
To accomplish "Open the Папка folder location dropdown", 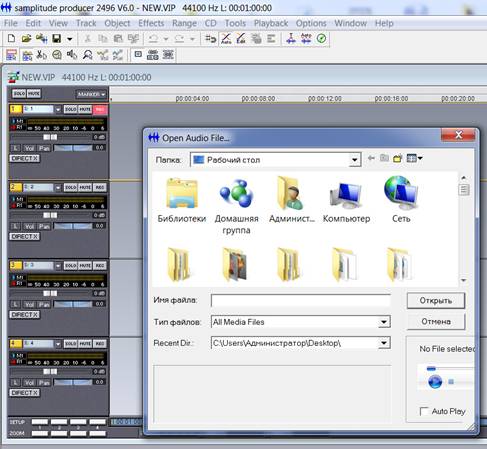I will pos(355,160).
